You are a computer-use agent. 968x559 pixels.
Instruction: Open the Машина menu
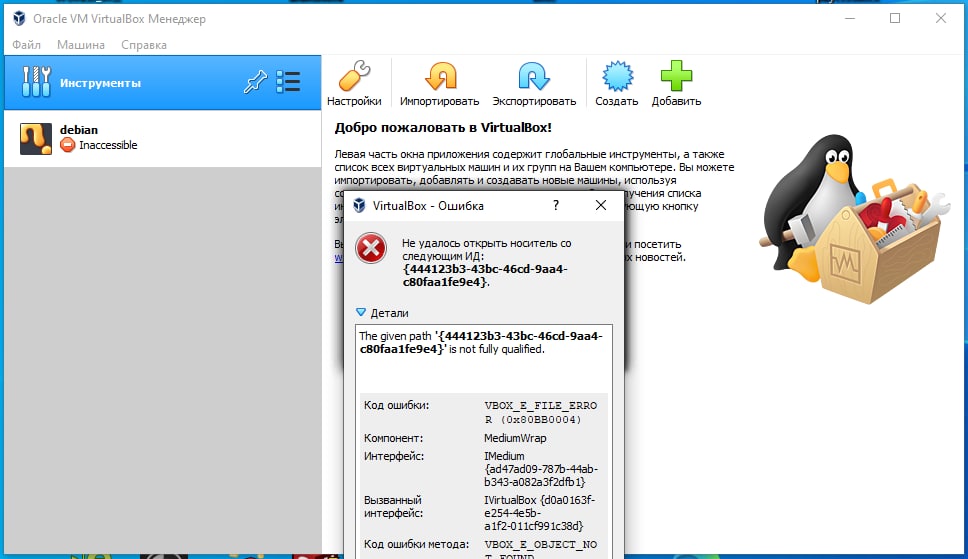tap(81, 44)
